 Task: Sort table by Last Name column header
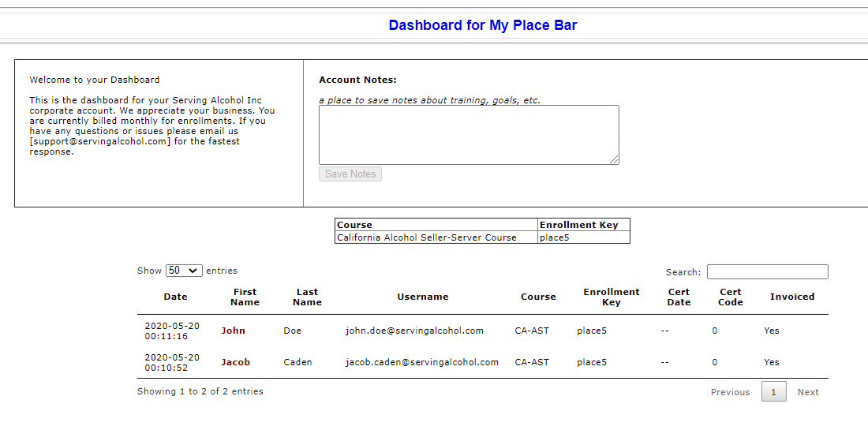click(307, 297)
